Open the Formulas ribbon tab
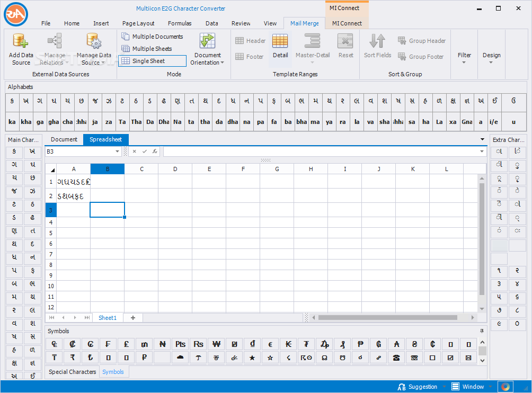This screenshot has width=532, height=393. 180,23
